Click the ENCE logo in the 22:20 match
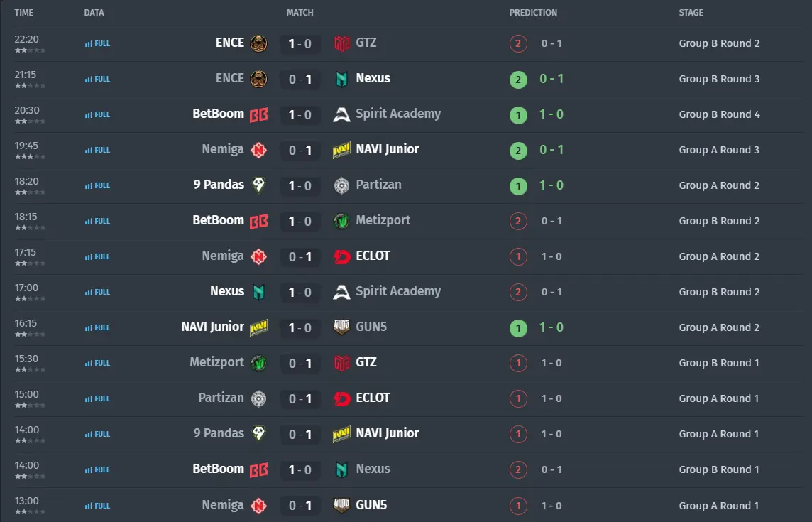The height and width of the screenshot is (522, 812). (259, 43)
